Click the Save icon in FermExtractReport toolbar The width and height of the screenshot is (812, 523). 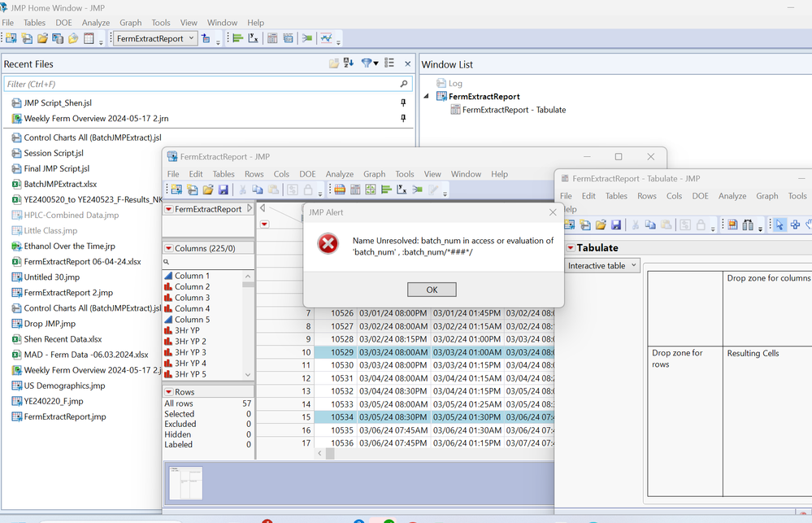pos(223,190)
